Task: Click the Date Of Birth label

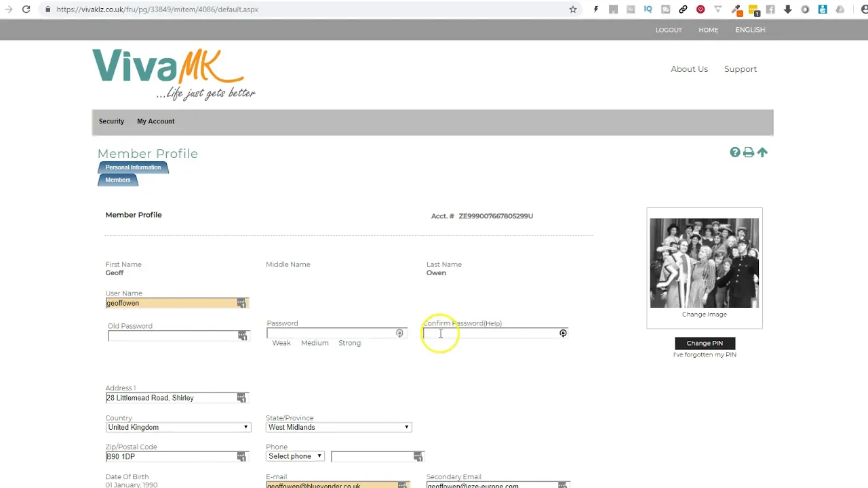Action: coord(127,477)
